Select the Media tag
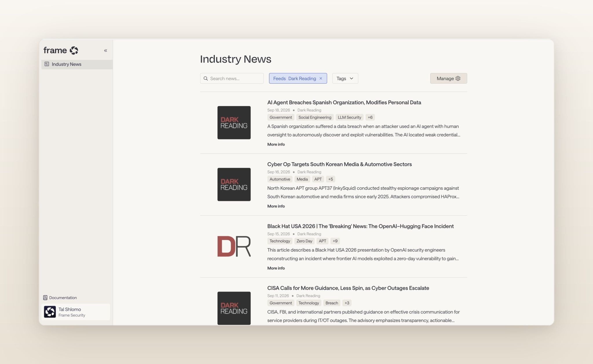 click(x=302, y=179)
